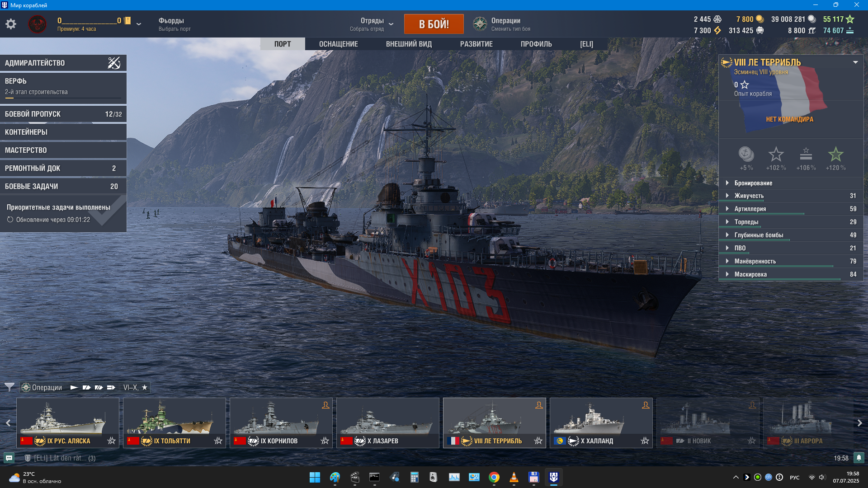Screen dimensions: 868x488
Task: Open chat window icon
Action: [9, 458]
